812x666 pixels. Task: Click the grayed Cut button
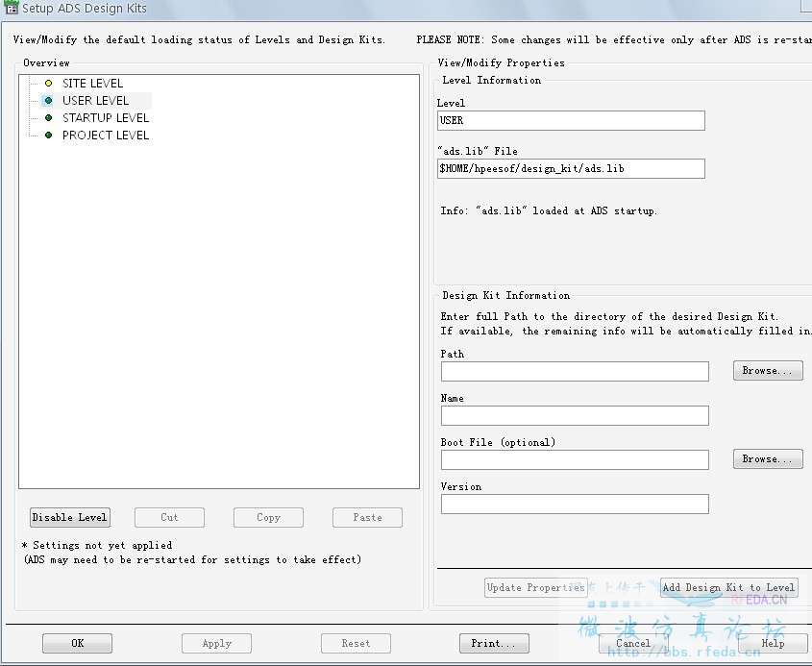169,517
